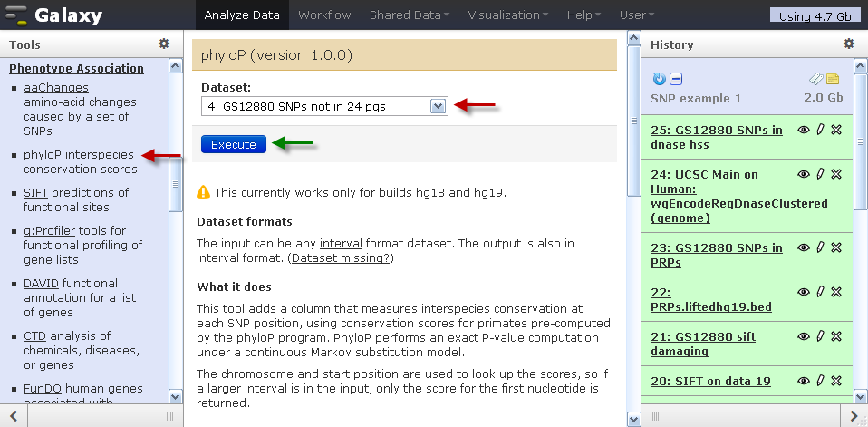The image size is (868, 427).
Task: Delete dataset 24 UCSC Main on Human
Action: coord(836,174)
